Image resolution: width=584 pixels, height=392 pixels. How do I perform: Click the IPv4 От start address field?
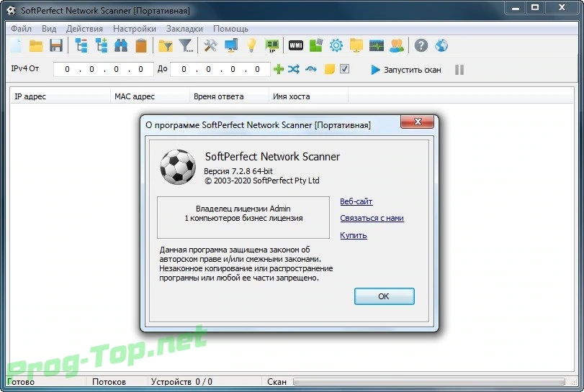point(104,69)
